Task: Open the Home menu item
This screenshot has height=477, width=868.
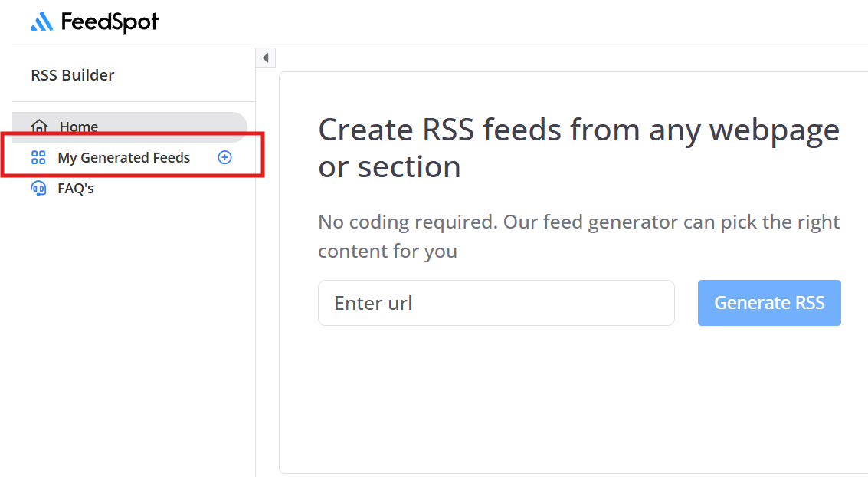Action: (x=79, y=127)
